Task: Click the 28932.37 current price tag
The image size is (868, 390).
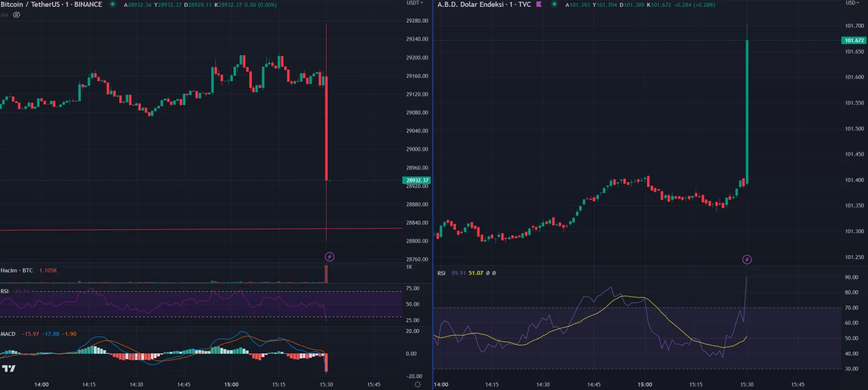Action: pyautogui.click(x=416, y=181)
